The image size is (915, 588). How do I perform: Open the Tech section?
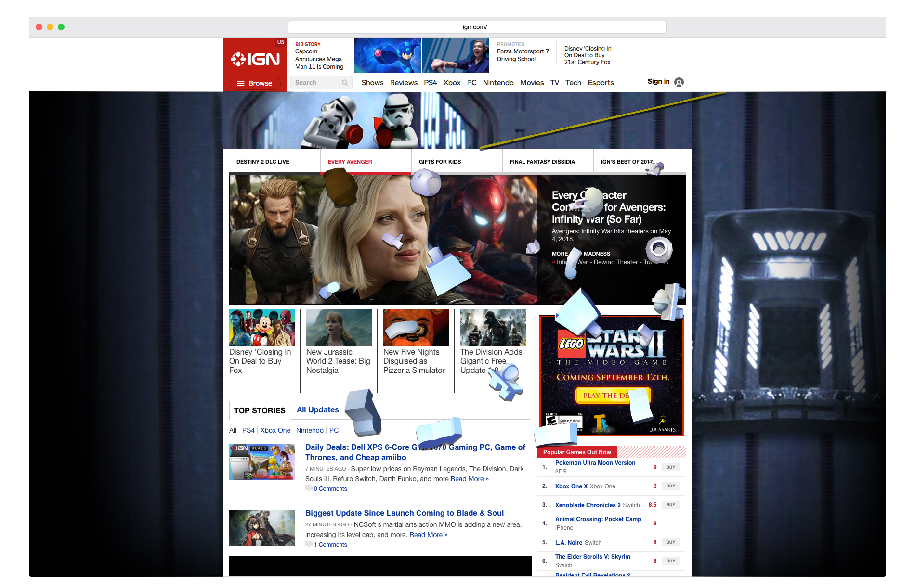tap(573, 83)
